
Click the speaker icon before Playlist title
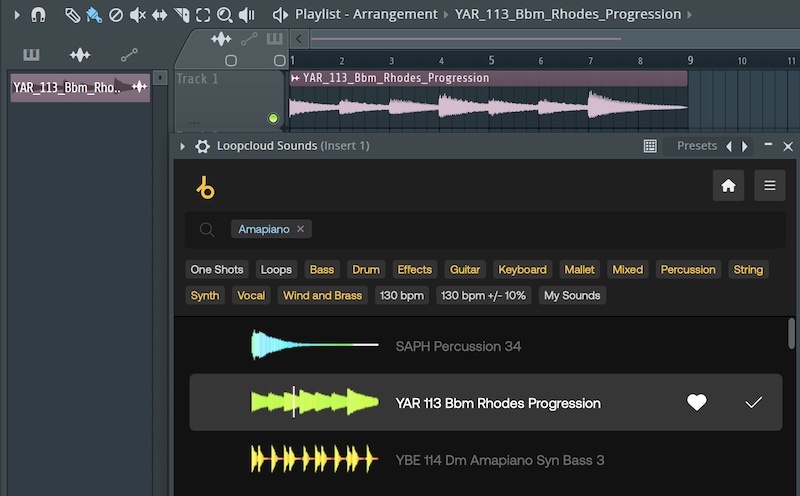point(280,15)
